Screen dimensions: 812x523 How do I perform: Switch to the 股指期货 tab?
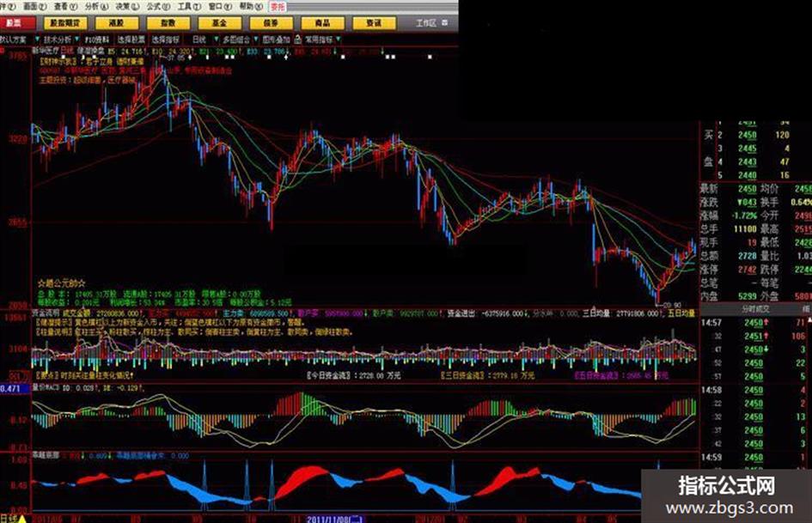click(65, 23)
